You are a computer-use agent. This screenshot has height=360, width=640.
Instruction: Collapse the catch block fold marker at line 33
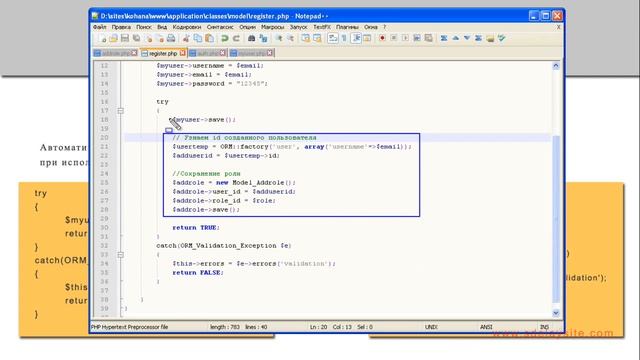point(120,255)
